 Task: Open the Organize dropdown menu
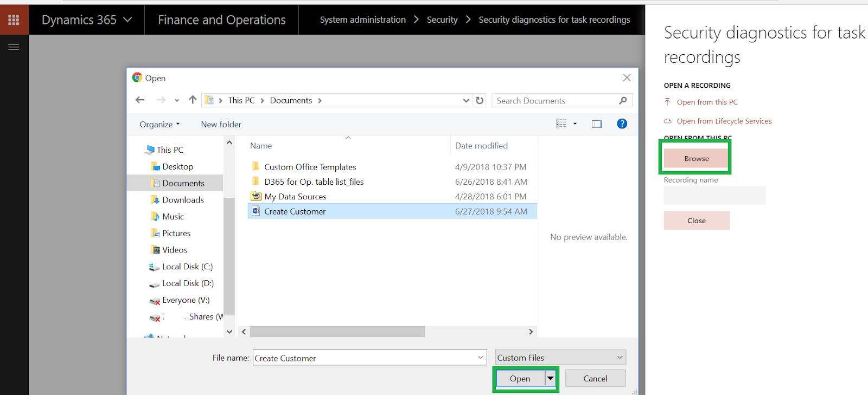(x=159, y=124)
